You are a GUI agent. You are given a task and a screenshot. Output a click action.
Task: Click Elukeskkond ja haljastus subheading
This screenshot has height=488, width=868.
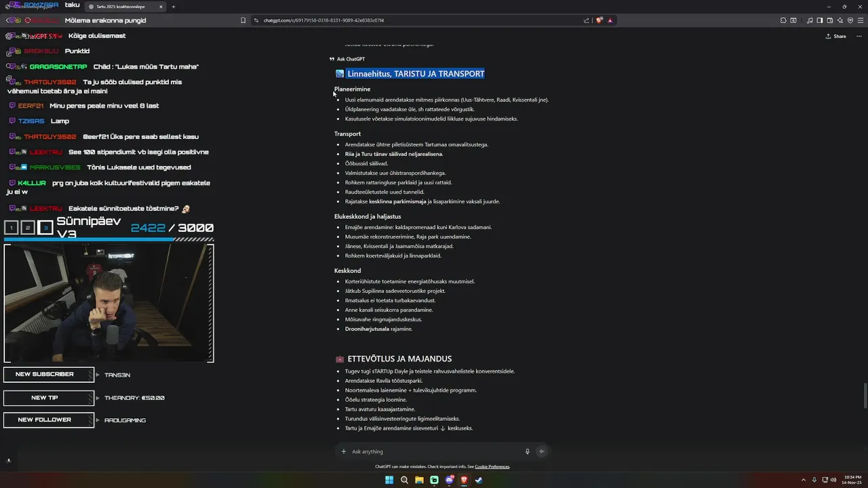(368, 217)
